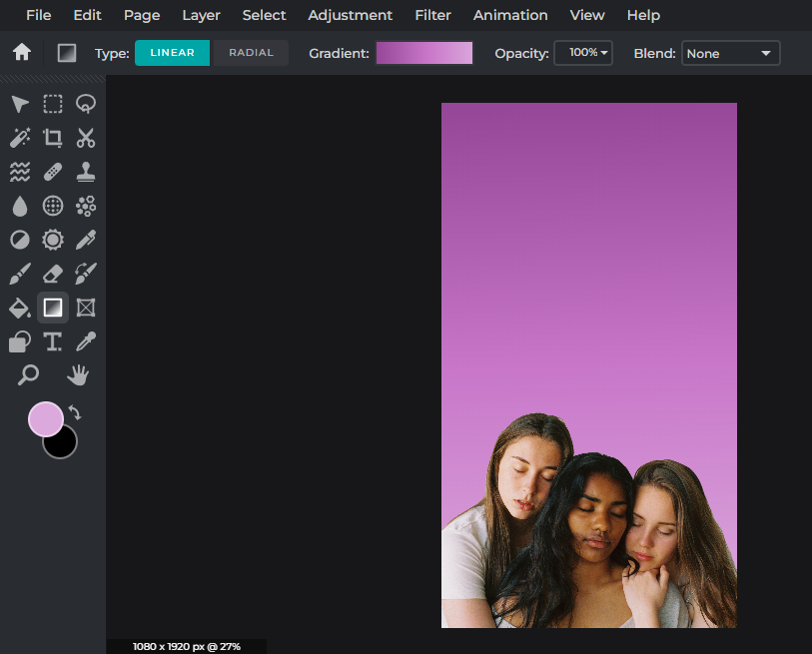
Task: Pick the Crop tool
Action: coord(53,138)
